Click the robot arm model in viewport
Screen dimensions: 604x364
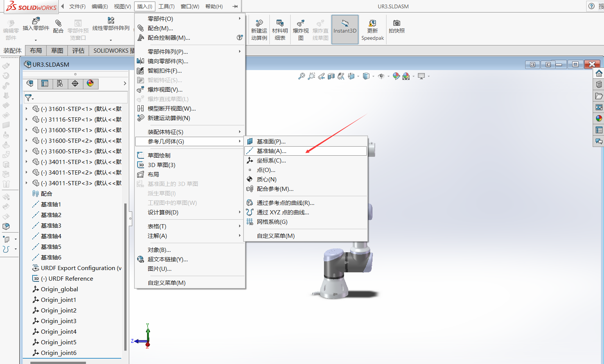[x=346, y=271]
